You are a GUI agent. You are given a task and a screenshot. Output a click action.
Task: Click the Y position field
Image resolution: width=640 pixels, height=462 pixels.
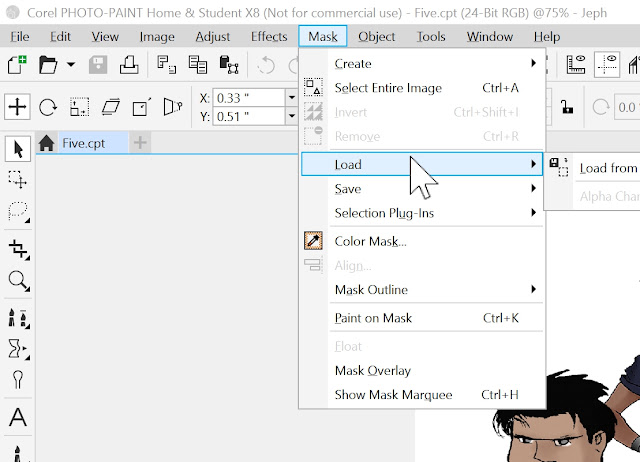click(x=249, y=117)
